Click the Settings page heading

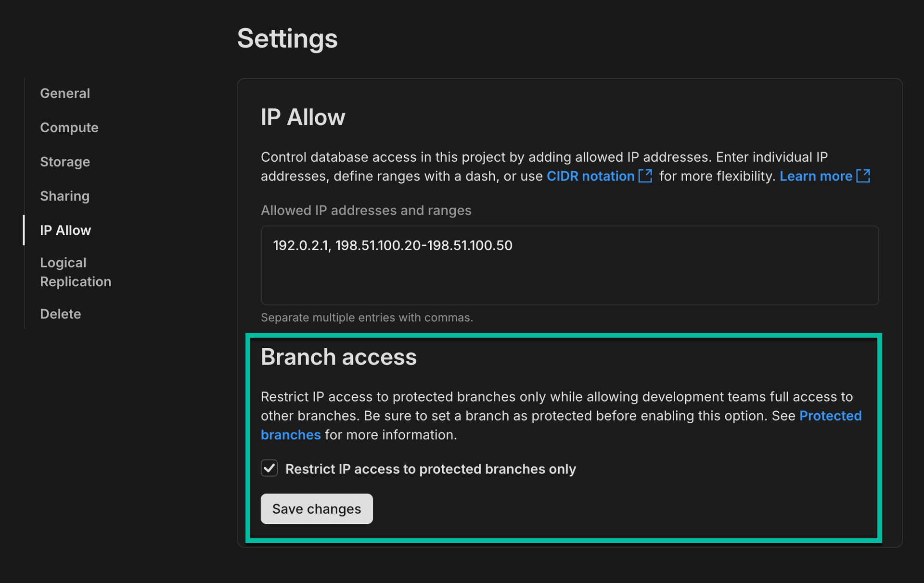(287, 38)
